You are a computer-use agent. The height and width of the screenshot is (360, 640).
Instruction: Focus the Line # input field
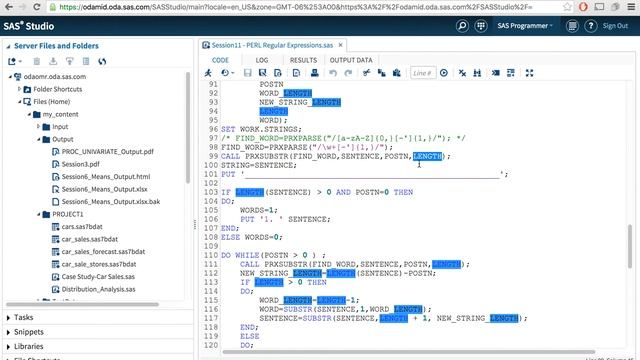tap(423, 73)
